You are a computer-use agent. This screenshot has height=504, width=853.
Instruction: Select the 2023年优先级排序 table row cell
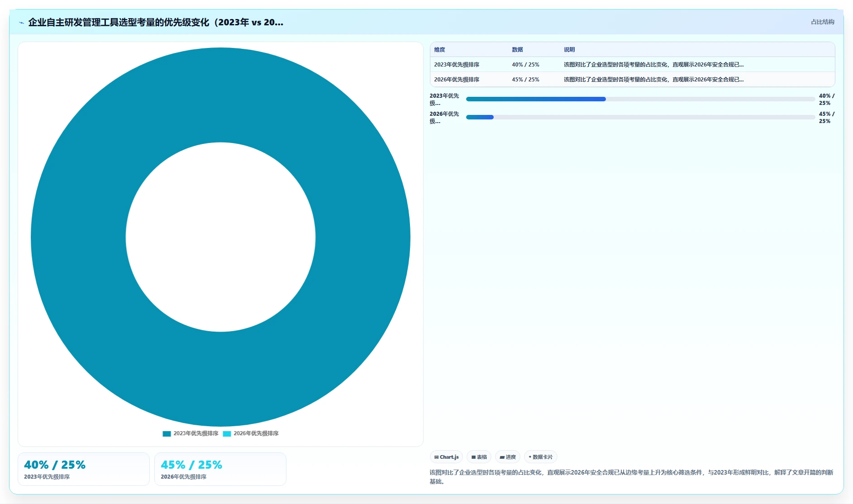(457, 65)
